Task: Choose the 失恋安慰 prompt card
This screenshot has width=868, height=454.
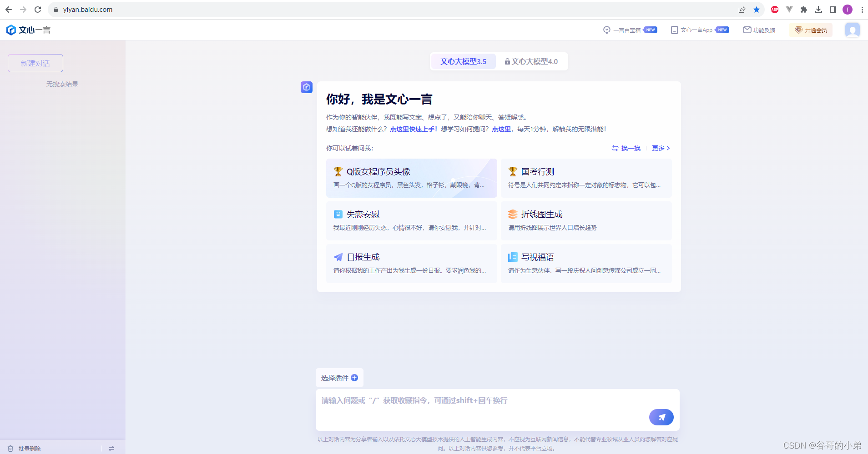Action: click(x=411, y=221)
